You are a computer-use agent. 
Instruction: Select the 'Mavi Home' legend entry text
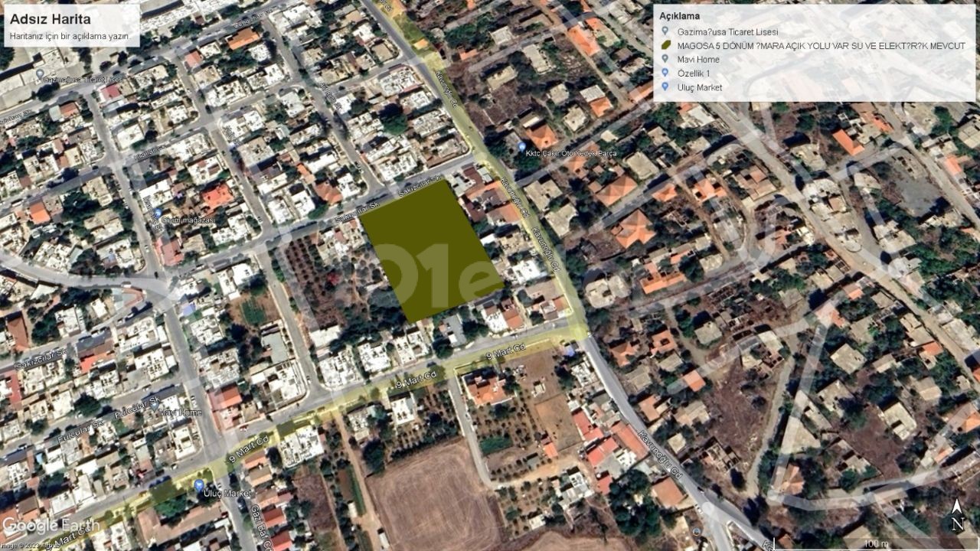click(698, 60)
